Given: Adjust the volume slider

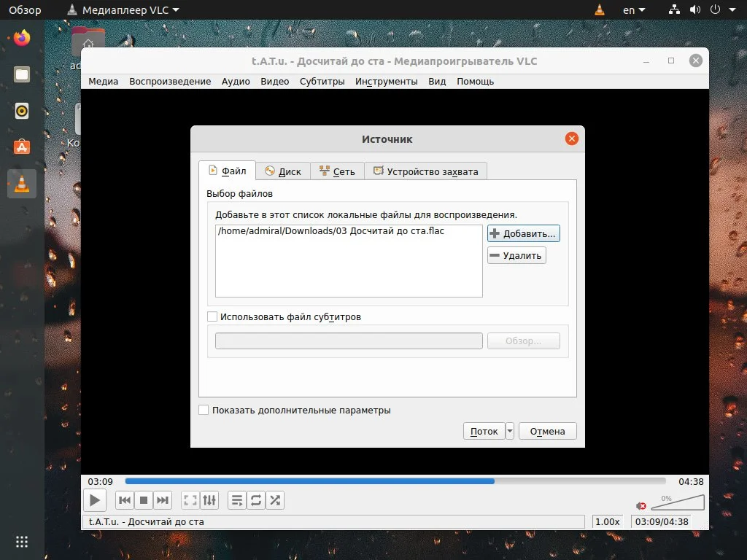Looking at the screenshot, I should coord(676,502).
